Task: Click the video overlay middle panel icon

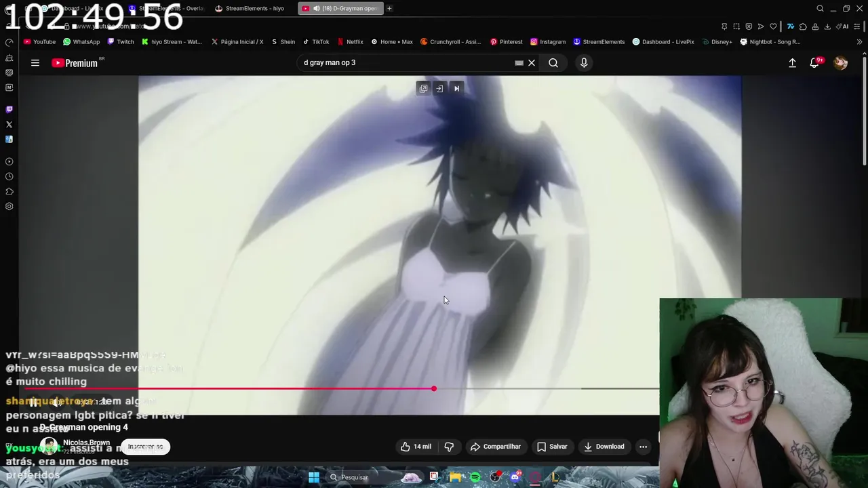Action: (x=439, y=88)
